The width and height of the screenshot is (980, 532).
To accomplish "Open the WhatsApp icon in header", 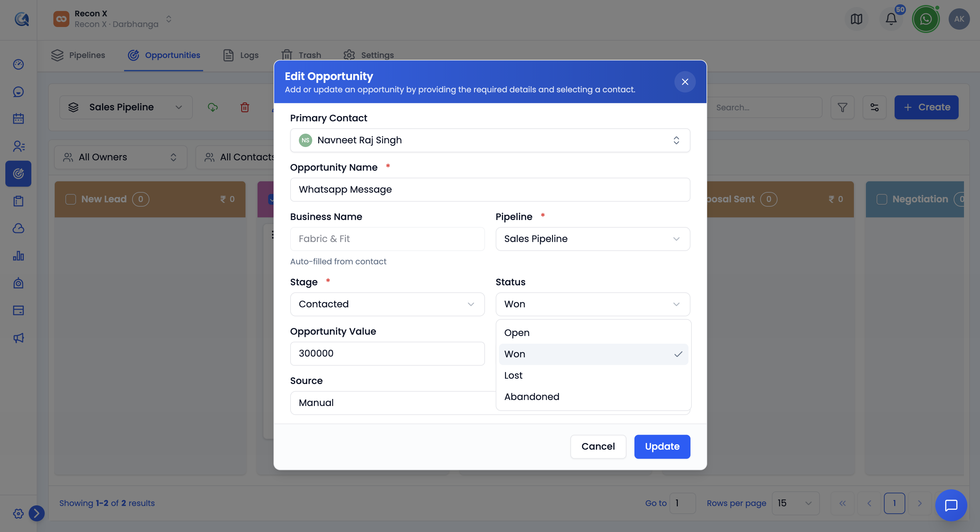I will (926, 19).
